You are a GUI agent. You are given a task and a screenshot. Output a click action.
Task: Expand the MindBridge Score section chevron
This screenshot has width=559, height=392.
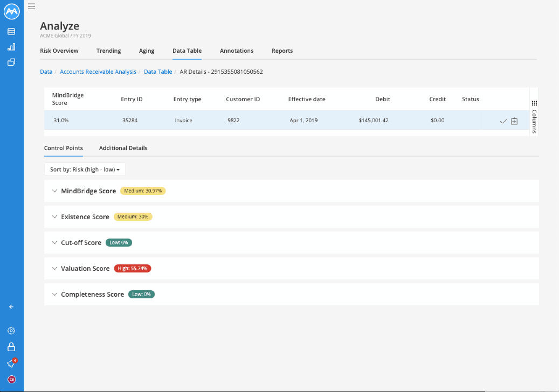pos(54,191)
